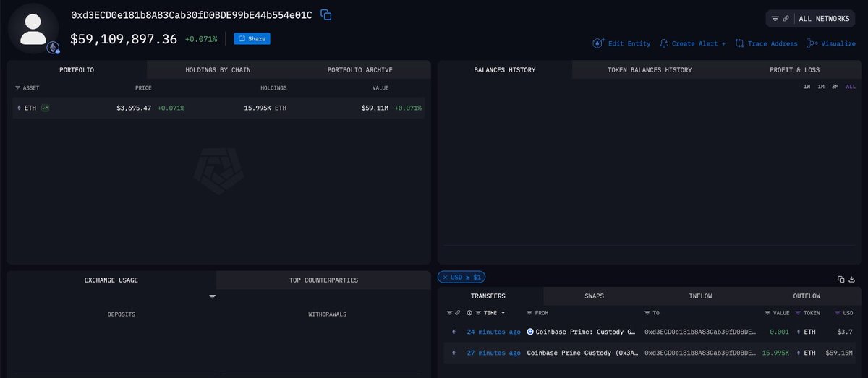868x378 pixels.
Task: Set chart range to ALL
Action: [850, 87]
